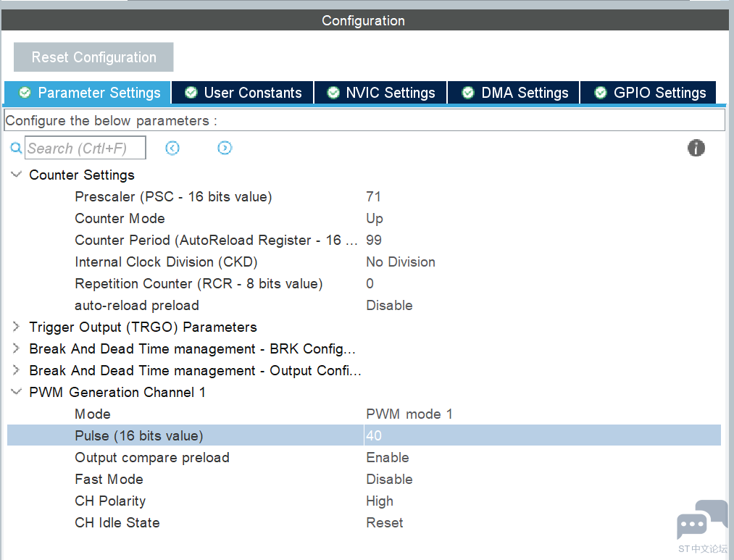Collapse PWM Generation Channel 1 section
This screenshot has width=734, height=560.
pos(17,392)
